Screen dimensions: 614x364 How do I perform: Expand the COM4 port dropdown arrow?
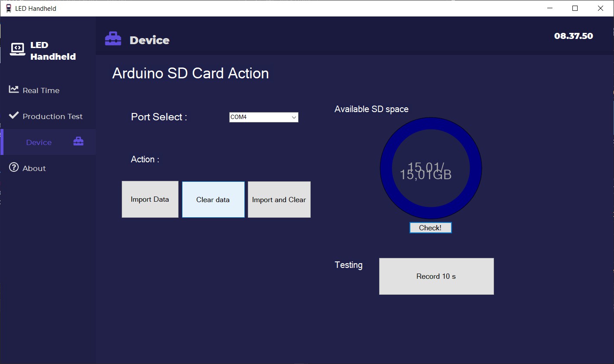(294, 117)
